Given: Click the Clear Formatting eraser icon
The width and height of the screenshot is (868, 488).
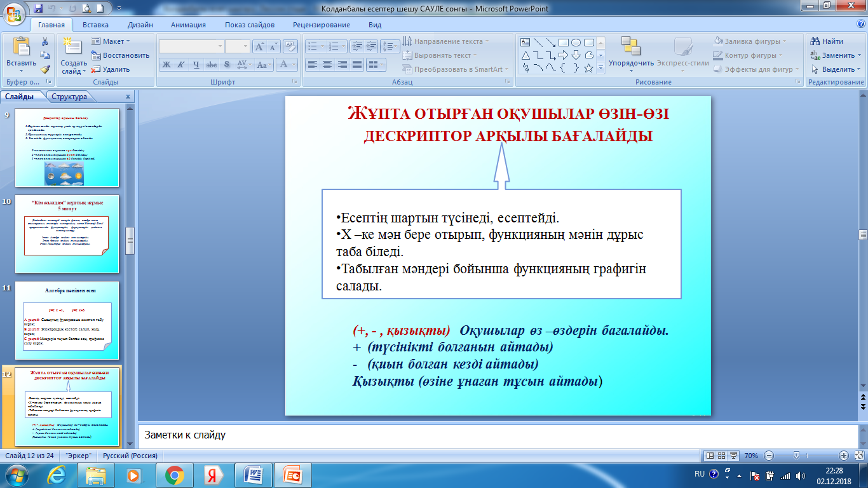Looking at the screenshot, I should pyautogui.click(x=290, y=46).
